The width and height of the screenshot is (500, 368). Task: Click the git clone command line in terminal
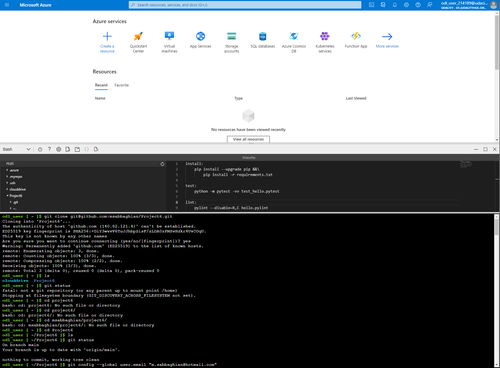[x=87, y=216]
